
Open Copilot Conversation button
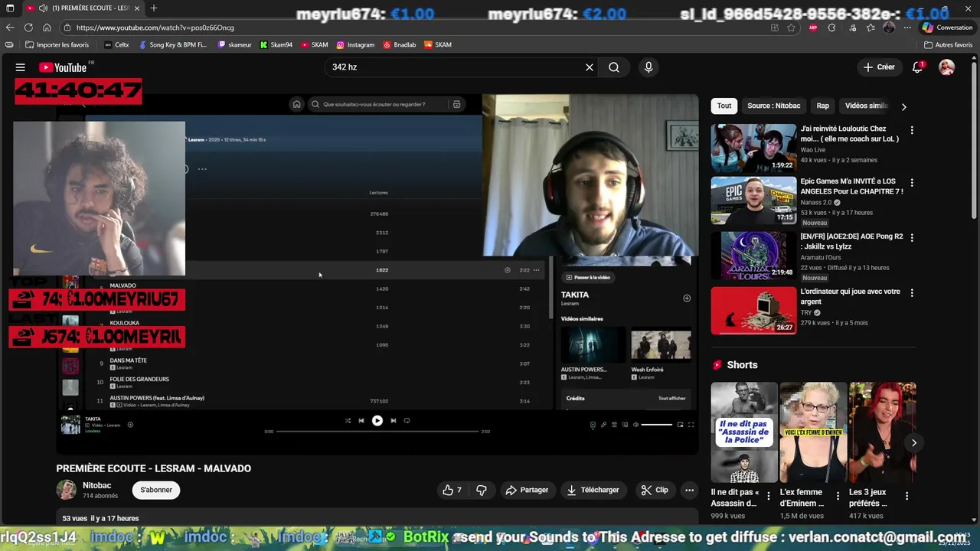click(x=948, y=28)
